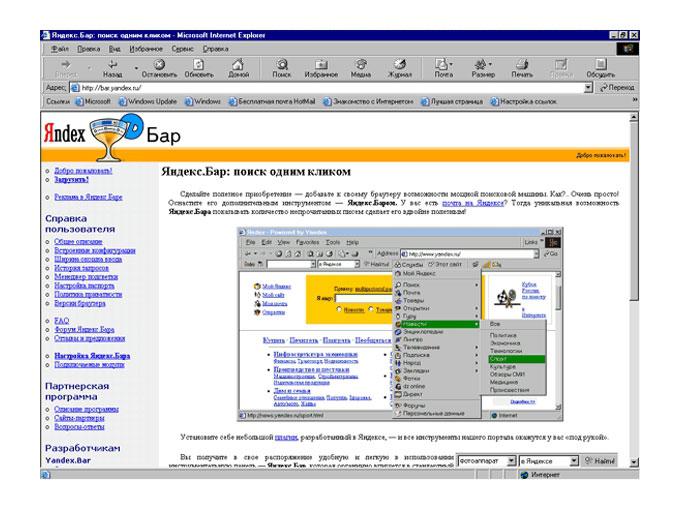
Task: Click the Windows Update favorites link
Action: [148, 101]
